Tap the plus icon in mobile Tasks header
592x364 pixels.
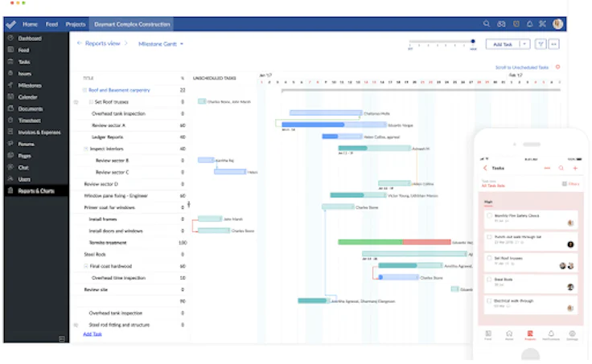click(x=575, y=168)
